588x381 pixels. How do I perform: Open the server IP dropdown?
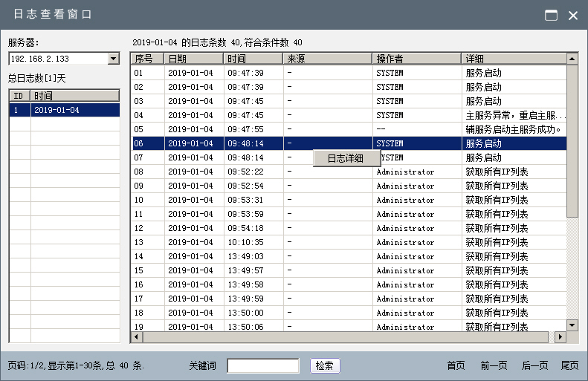pyautogui.click(x=113, y=59)
